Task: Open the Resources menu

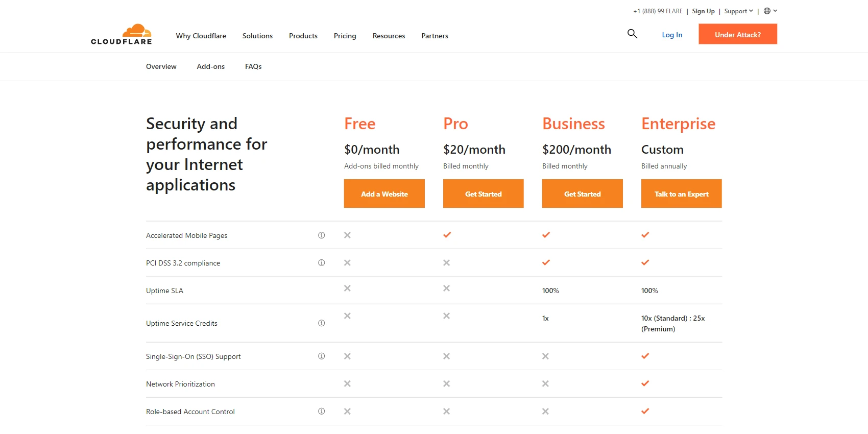Action: point(389,36)
